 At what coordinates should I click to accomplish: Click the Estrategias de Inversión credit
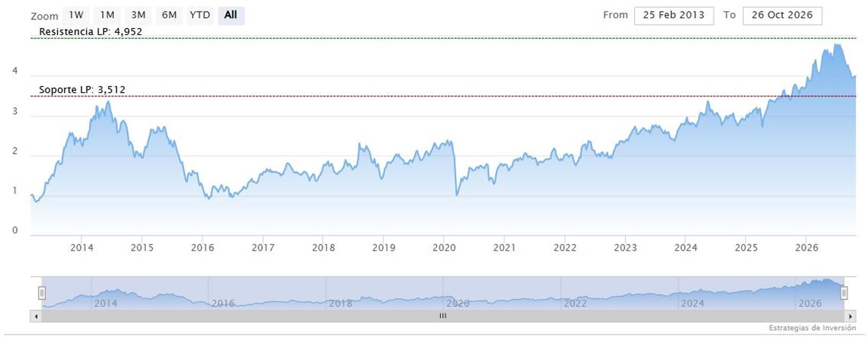[x=812, y=328]
